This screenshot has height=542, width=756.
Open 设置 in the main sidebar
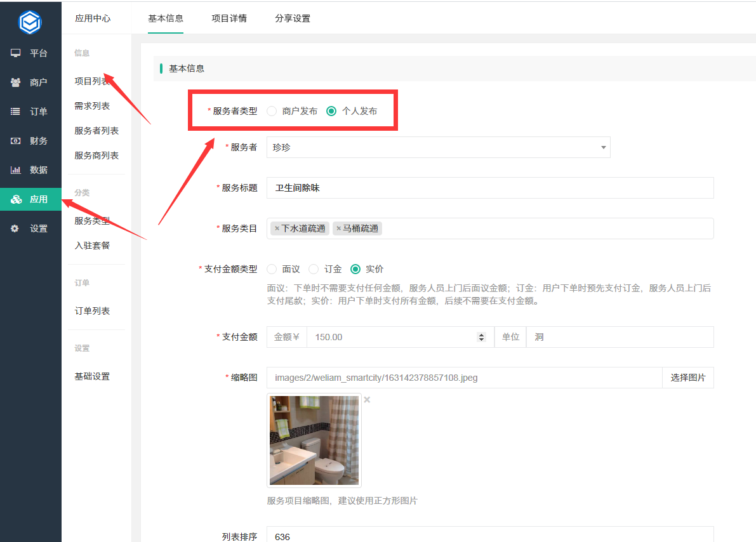[x=31, y=228]
